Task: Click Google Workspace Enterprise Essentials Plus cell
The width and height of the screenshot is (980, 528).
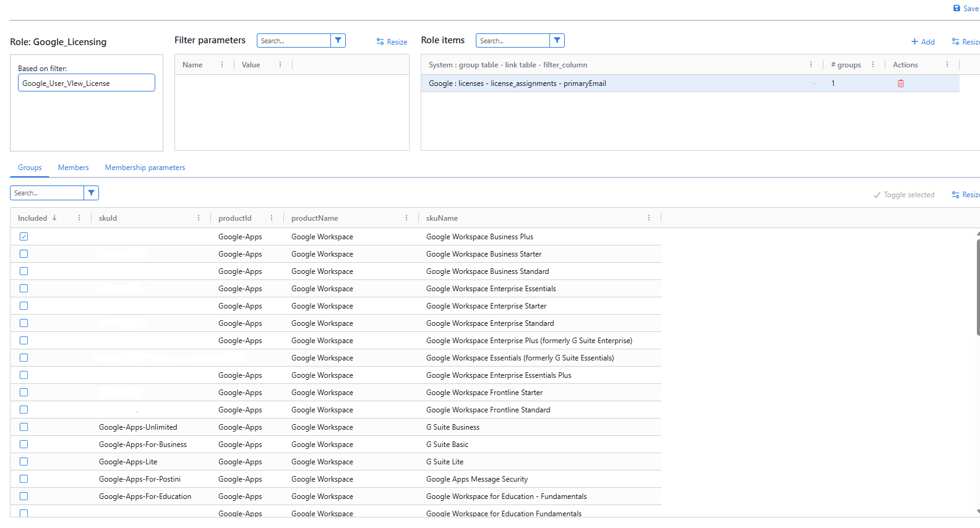Action: pos(499,375)
